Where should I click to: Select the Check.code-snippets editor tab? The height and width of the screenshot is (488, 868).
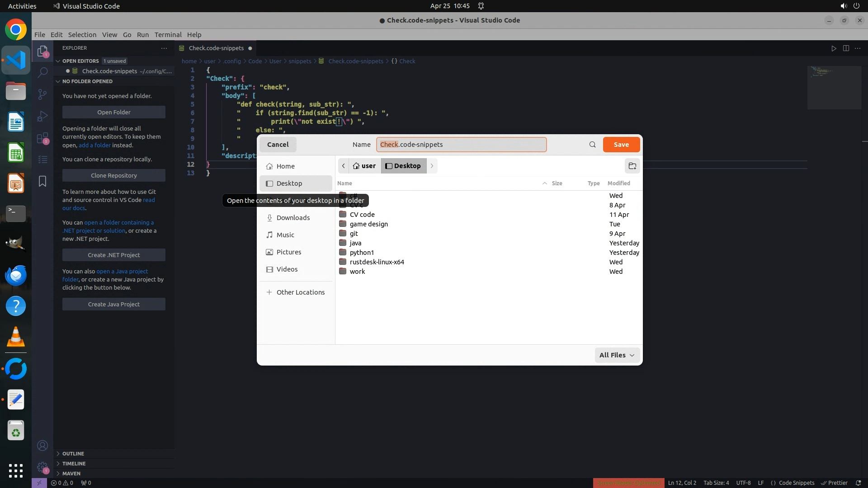click(x=216, y=48)
